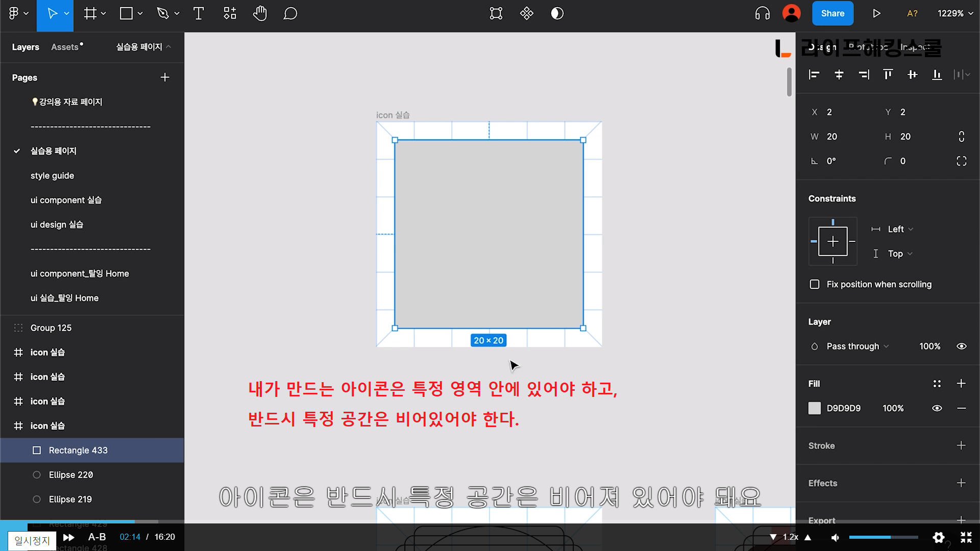This screenshot has width=980, height=551.
Task: Click the Create component icon
Action: tap(526, 14)
